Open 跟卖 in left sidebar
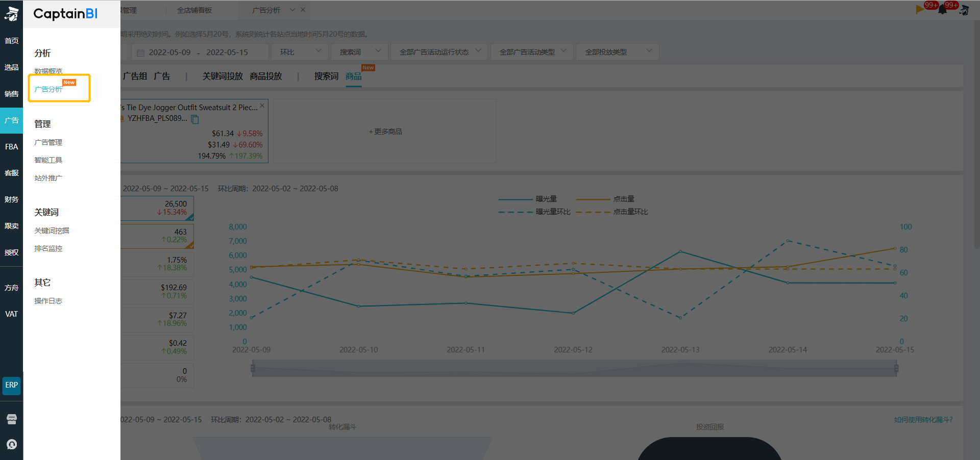 (x=12, y=226)
